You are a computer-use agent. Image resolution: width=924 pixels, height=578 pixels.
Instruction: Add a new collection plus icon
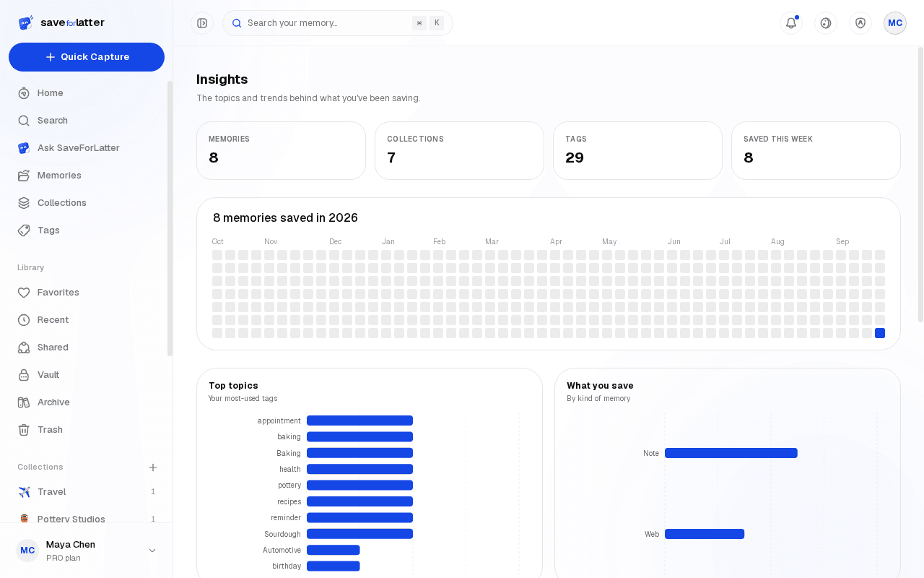tap(153, 467)
